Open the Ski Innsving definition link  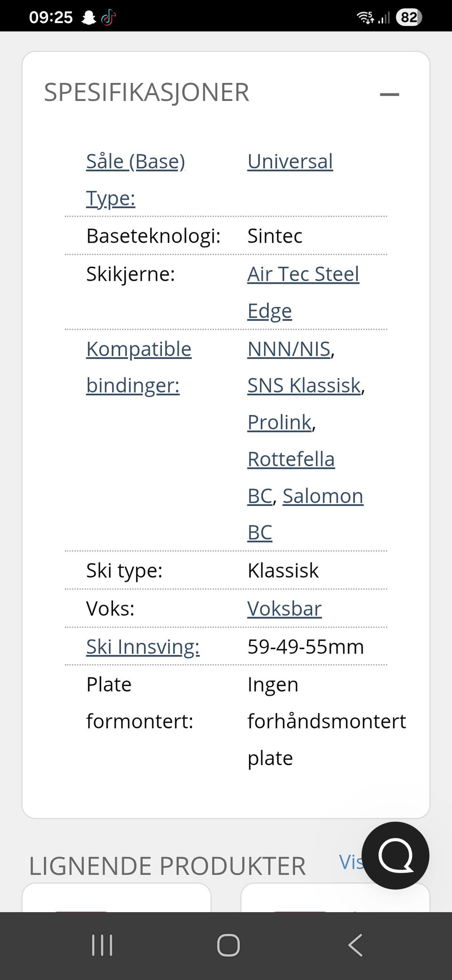tap(143, 646)
